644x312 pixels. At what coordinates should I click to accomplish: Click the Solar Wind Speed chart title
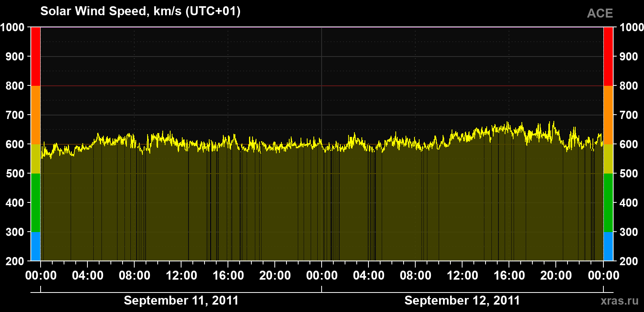pyautogui.click(x=141, y=11)
